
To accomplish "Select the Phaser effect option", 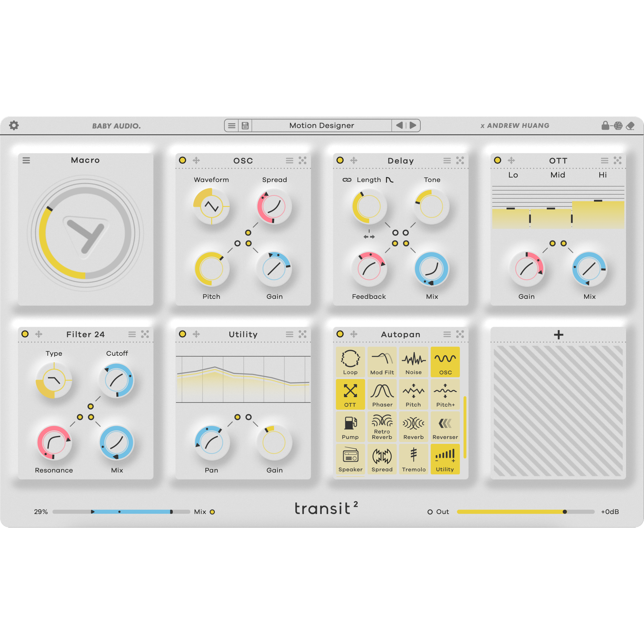I will click(382, 394).
